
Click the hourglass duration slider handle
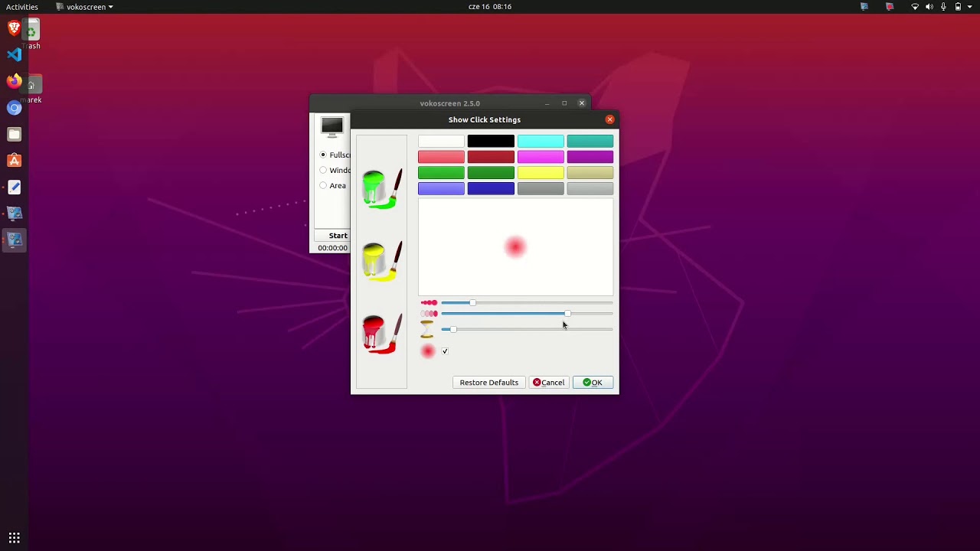453,329
